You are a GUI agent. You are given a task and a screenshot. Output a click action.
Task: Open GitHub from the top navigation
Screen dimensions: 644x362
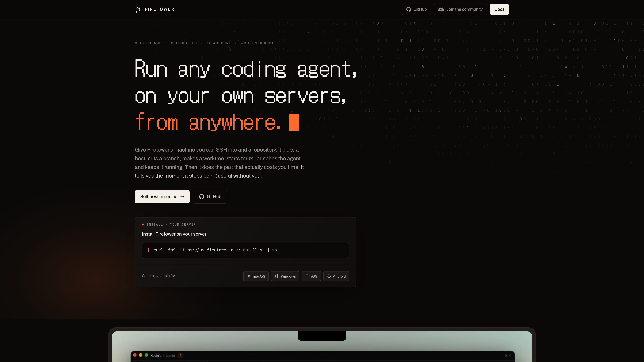coord(416,10)
